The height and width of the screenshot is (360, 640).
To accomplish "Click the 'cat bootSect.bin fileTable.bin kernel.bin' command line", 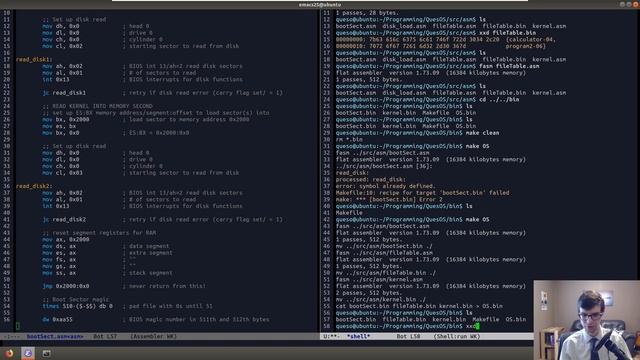I will (x=419, y=306).
